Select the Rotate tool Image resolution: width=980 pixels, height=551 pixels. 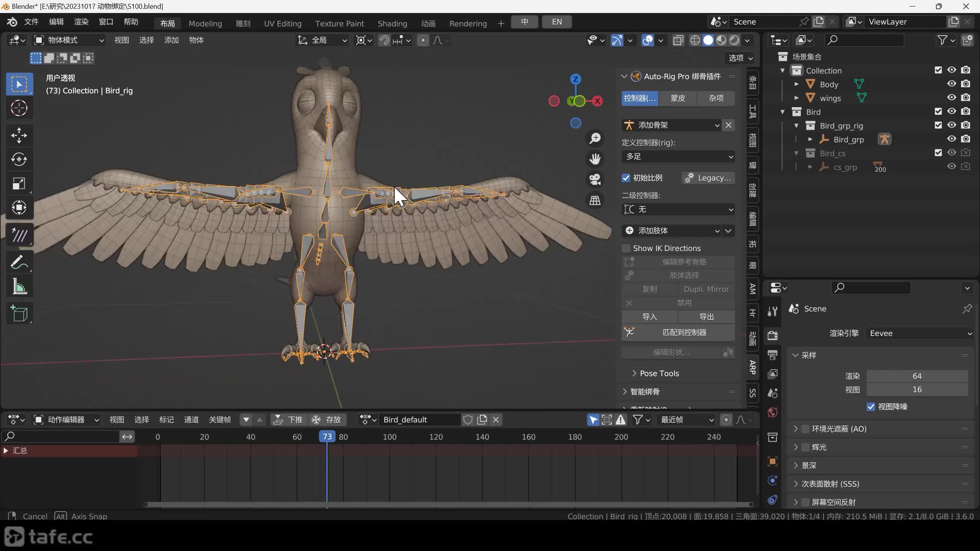tap(19, 159)
